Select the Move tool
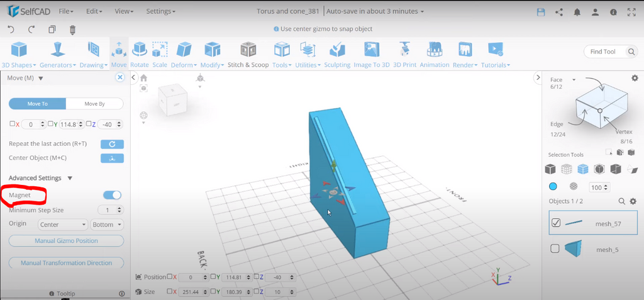644x300 pixels. coord(119,55)
